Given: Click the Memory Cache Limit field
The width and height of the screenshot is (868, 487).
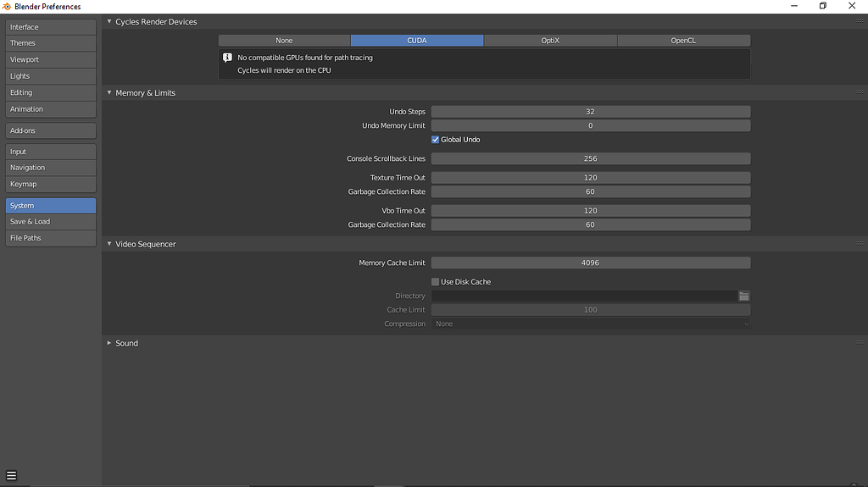Looking at the screenshot, I should tap(591, 263).
